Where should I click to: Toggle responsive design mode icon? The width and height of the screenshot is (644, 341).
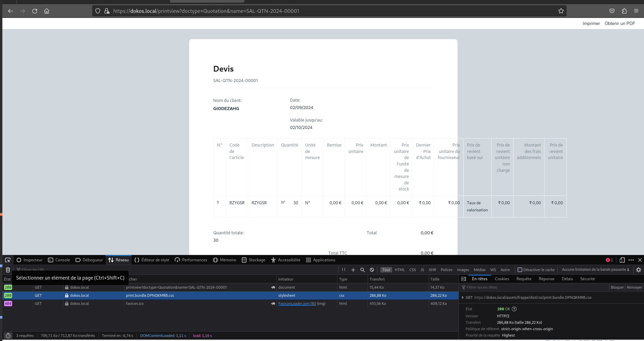622,260
